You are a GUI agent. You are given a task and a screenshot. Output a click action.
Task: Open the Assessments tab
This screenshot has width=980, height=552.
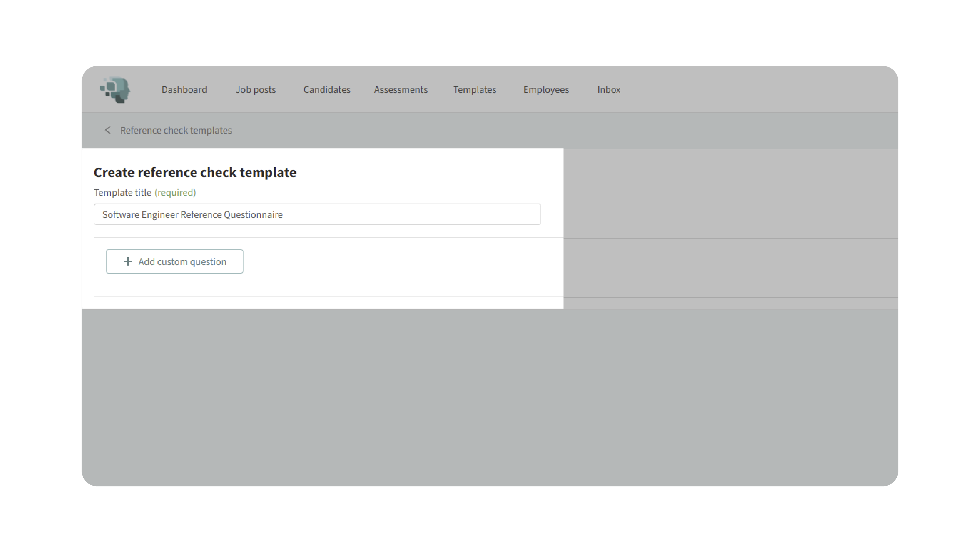401,90
